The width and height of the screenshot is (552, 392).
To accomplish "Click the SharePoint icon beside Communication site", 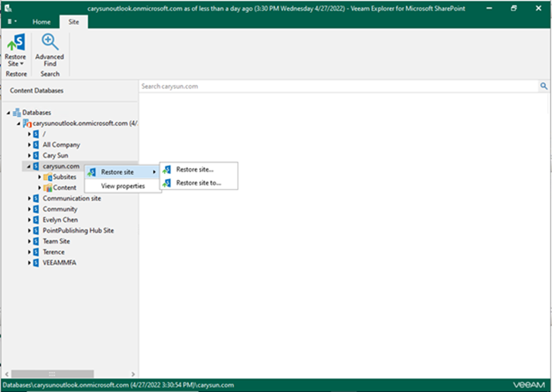I will click(36, 198).
